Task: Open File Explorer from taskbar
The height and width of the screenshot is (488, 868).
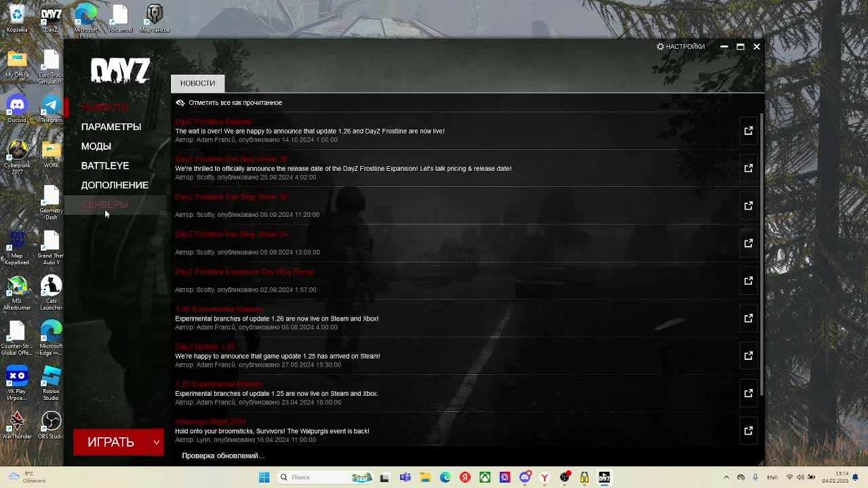Action: click(425, 477)
